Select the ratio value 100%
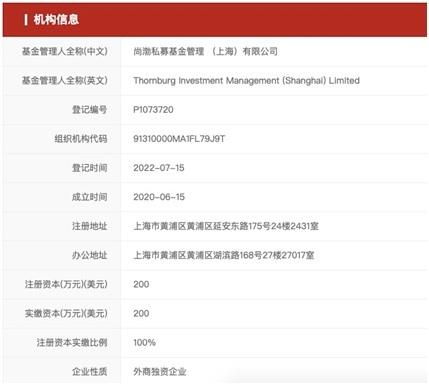This screenshot has width=429, height=385. pos(144,343)
